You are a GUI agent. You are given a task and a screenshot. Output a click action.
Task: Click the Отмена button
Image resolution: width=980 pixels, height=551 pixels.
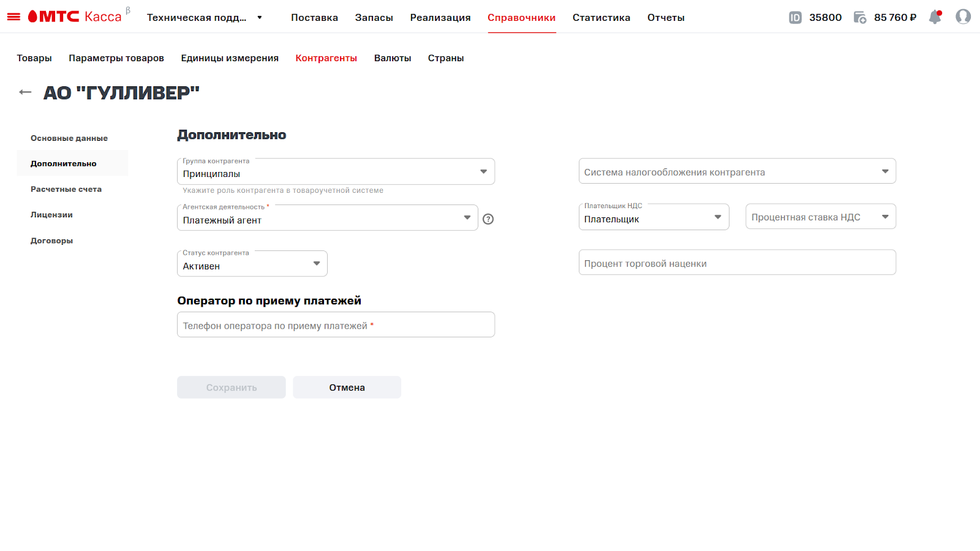[x=347, y=388]
